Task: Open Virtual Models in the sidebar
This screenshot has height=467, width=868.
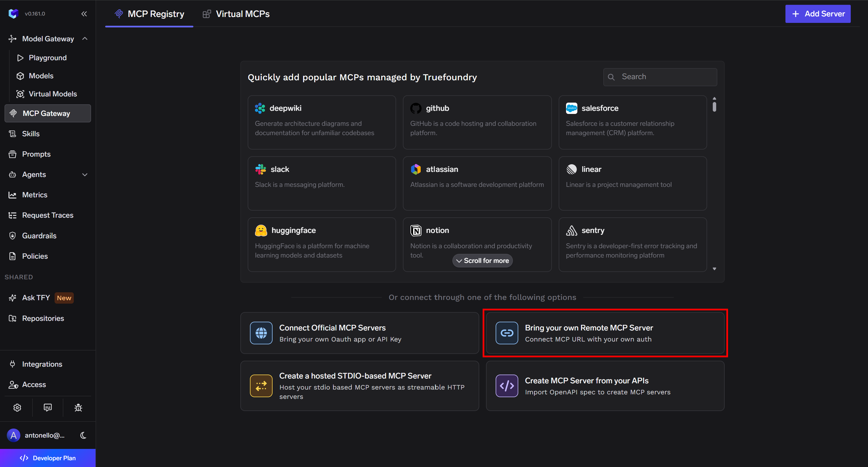Action: (x=53, y=94)
